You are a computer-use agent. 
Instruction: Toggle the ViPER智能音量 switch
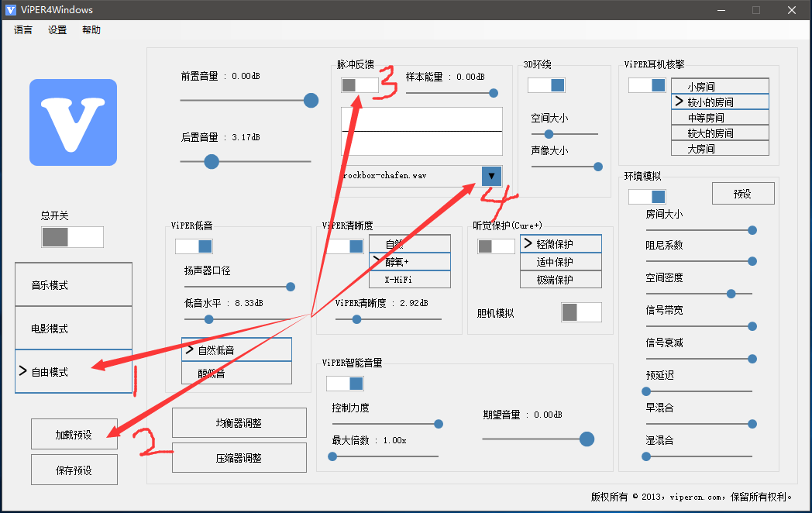point(345,384)
